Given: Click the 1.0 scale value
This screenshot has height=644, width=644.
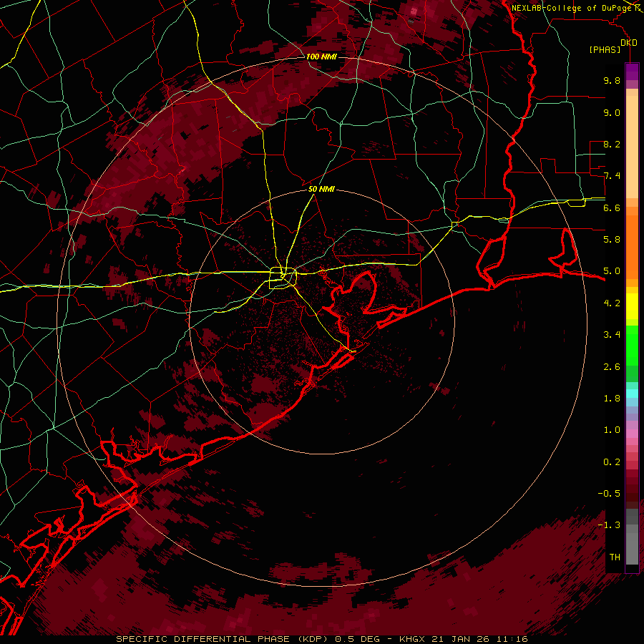Looking at the screenshot, I should 612,429.
